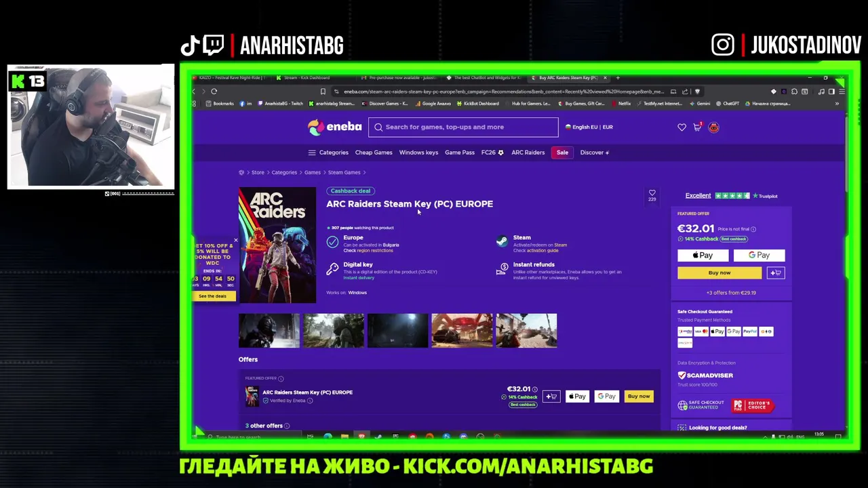Open Categories hamburger menu
Image resolution: width=868 pixels, height=488 pixels.
pos(328,152)
